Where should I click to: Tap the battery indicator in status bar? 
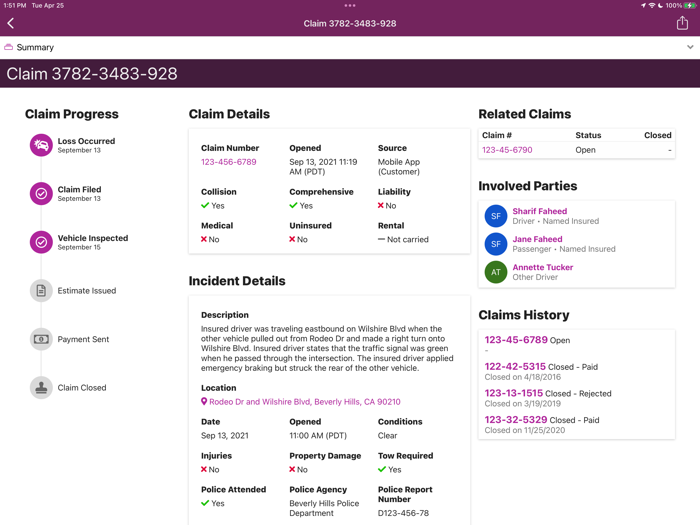690,5
